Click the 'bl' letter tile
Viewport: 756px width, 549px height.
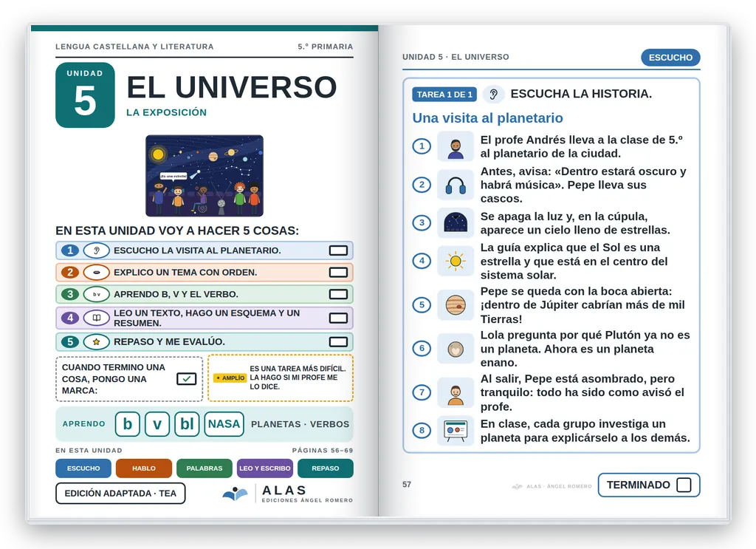[187, 424]
